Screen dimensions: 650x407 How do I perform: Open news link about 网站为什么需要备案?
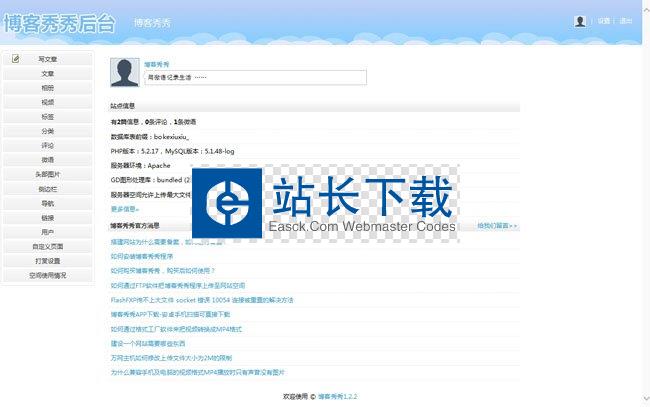[x=167, y=242]
